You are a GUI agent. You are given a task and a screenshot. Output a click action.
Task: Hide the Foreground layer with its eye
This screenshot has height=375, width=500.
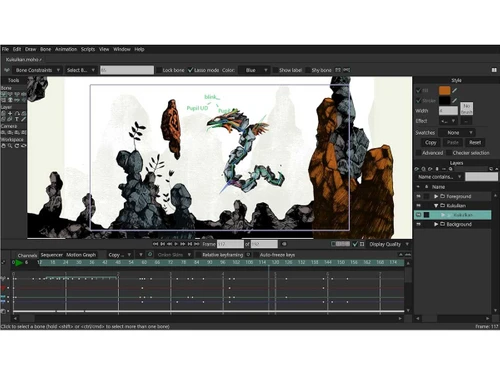pos(418,196)
